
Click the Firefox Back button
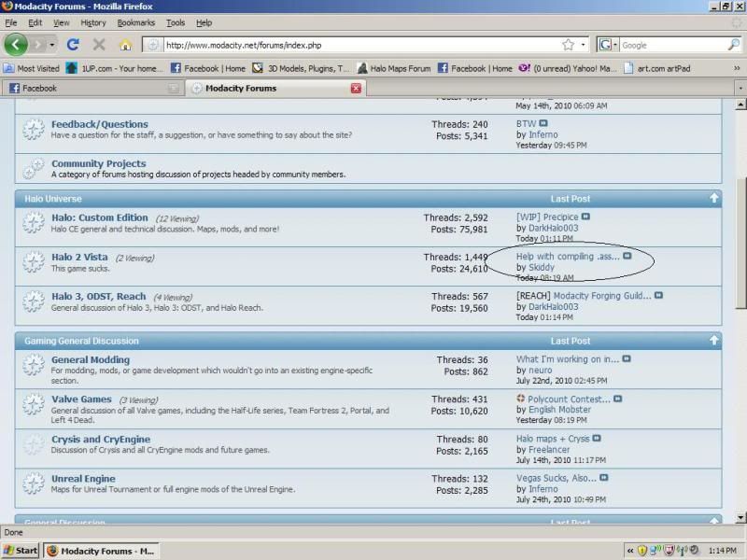pos(16,45)
